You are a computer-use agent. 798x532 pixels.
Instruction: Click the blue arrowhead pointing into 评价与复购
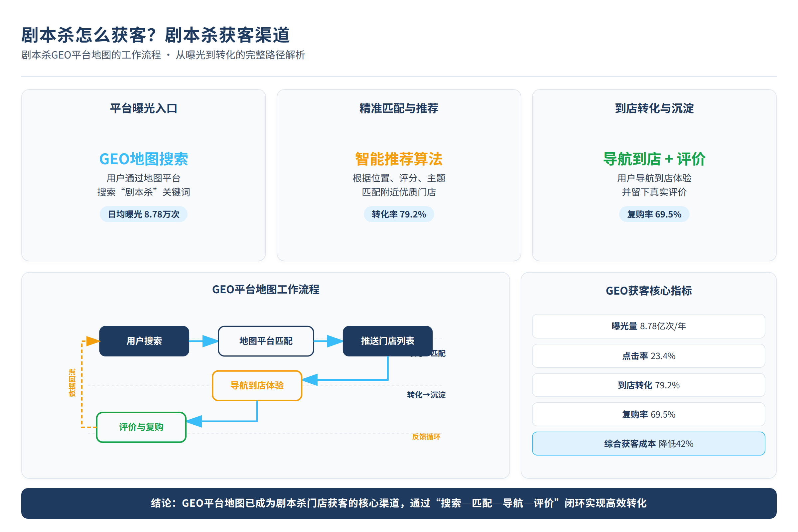point(194,421)
